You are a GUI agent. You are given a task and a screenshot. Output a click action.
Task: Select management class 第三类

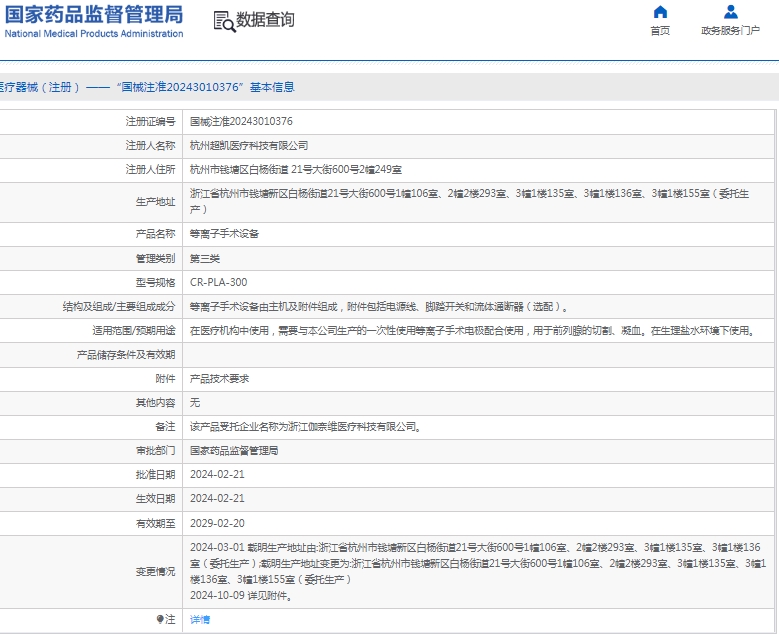pyautogui.click(x=205, y=258)
